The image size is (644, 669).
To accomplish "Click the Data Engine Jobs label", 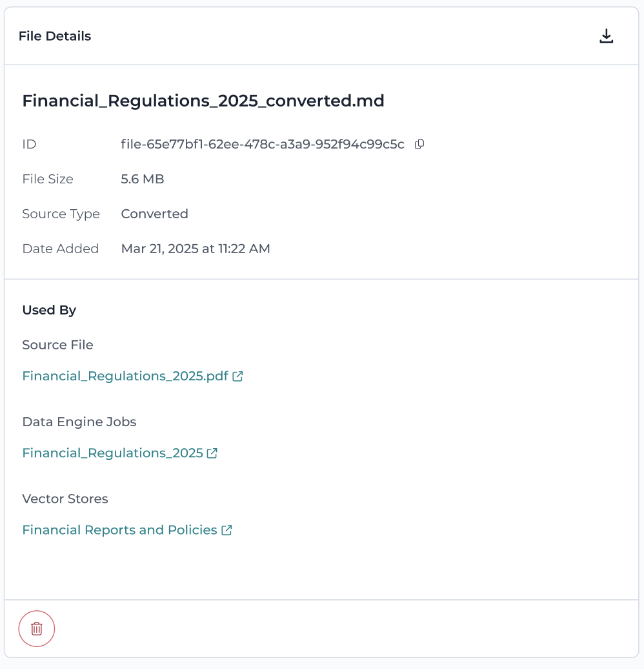I will [x=79, y=422].
